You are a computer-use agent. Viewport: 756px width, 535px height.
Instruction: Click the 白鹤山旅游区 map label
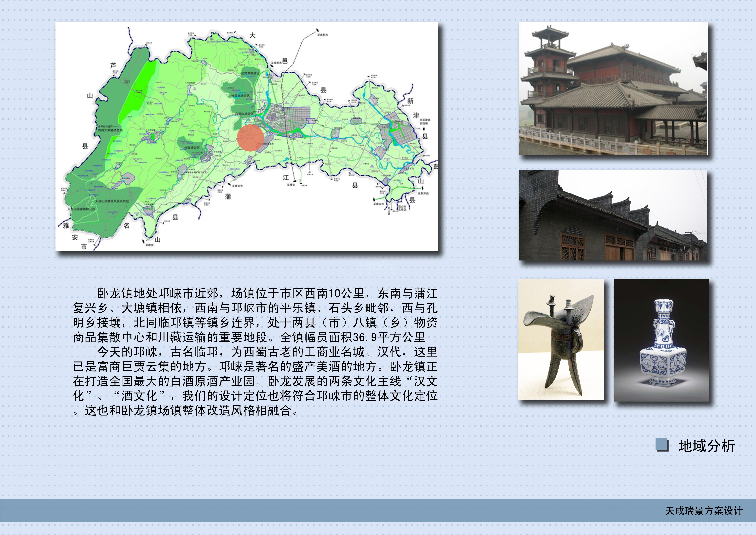tap(244, 114)
